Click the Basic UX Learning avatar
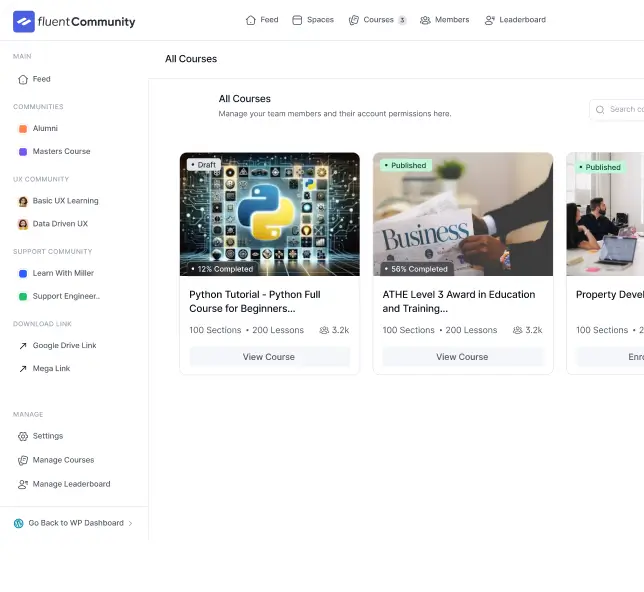The image size is (644, 592). click(x=23, y=201)
